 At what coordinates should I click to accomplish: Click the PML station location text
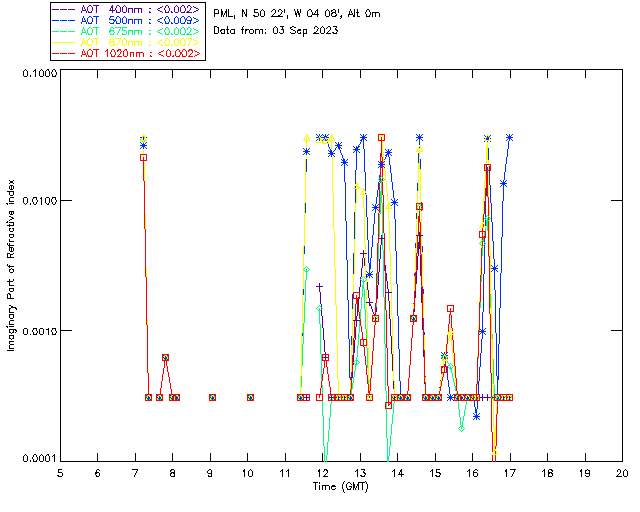click(x=297, y=14)
